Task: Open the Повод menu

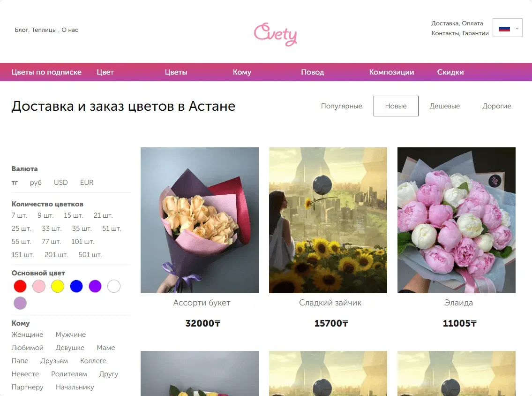Action: point(313,72)
